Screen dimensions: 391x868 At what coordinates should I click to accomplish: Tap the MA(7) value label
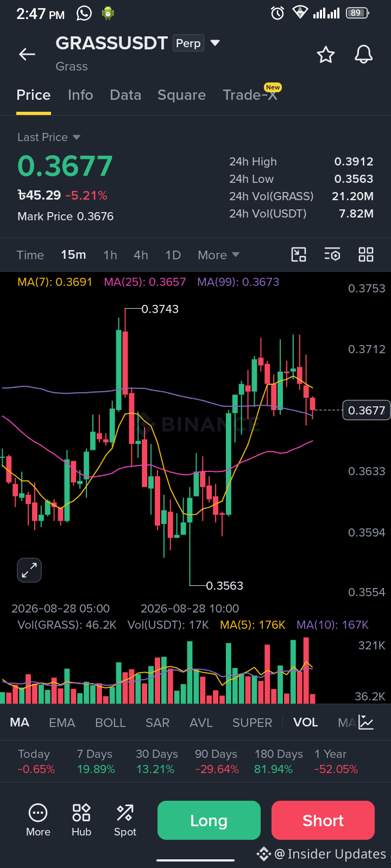pyautogui.click(x=55, y=282)
